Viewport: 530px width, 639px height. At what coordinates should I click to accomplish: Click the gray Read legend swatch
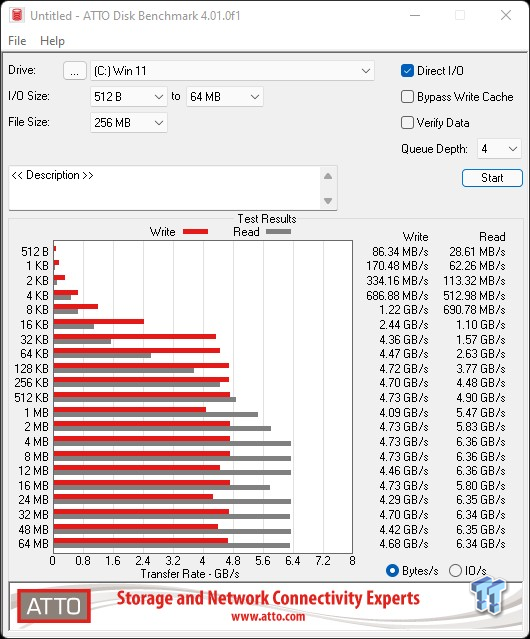pos(278,231)
